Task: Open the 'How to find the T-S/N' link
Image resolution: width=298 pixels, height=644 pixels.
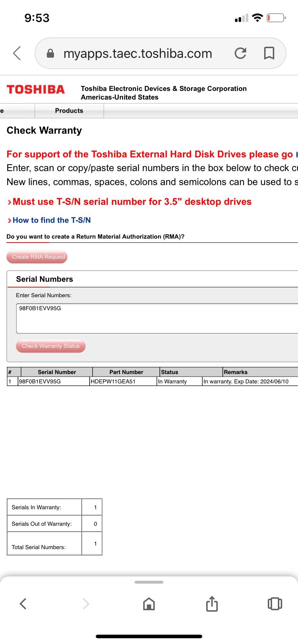Action: coord(51,220)
